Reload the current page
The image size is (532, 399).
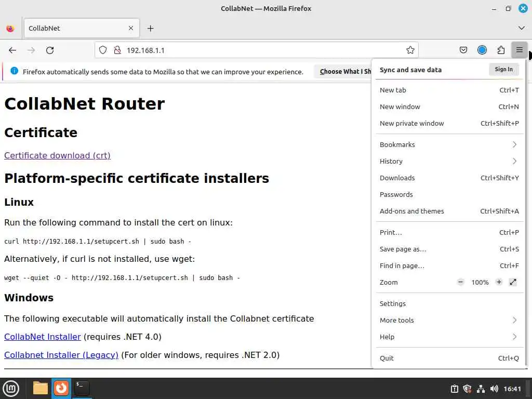50,50
